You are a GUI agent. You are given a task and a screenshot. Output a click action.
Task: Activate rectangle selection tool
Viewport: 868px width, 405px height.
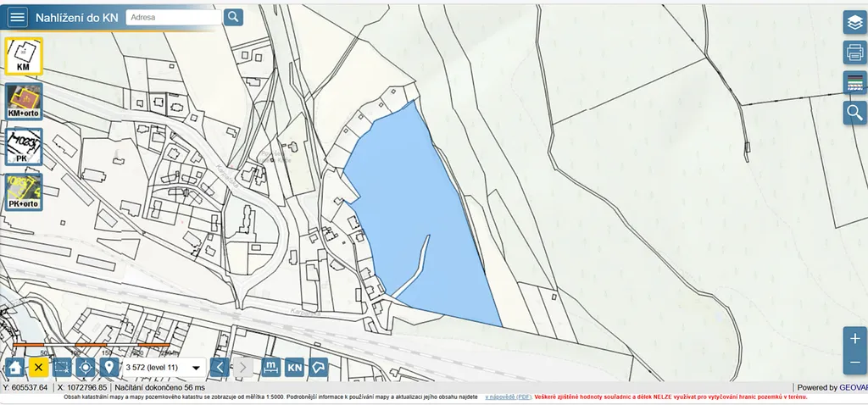(62, 367)
